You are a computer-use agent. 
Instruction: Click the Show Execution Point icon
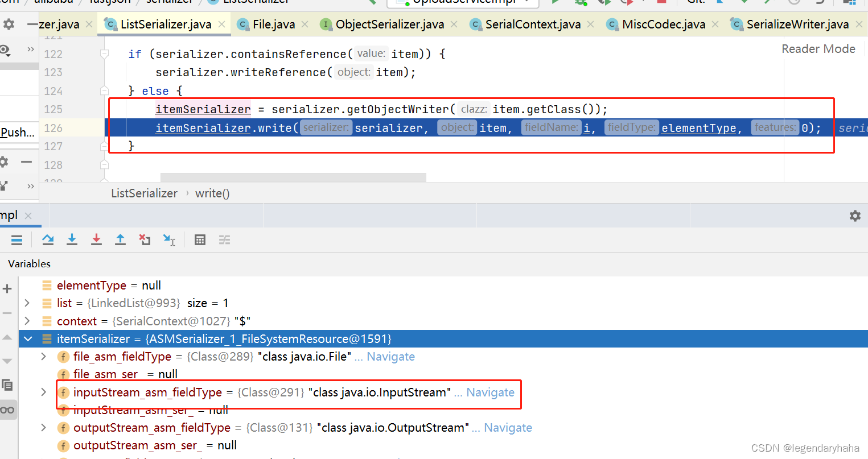(x=17, y=240)
